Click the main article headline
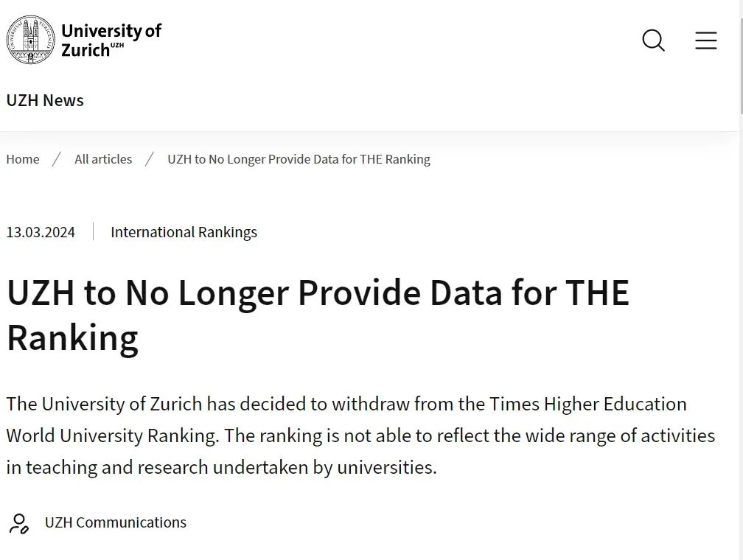 pos(318,315)
